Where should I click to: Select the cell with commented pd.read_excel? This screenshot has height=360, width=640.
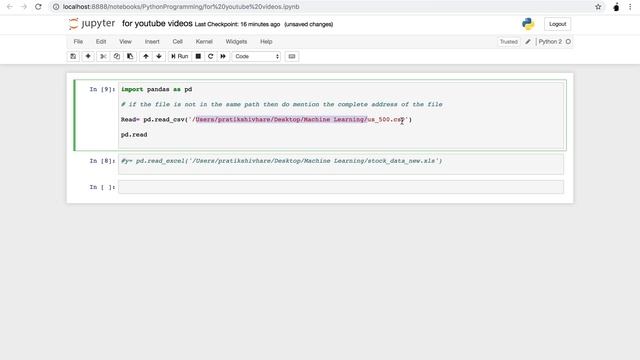(x=341, y=164)
